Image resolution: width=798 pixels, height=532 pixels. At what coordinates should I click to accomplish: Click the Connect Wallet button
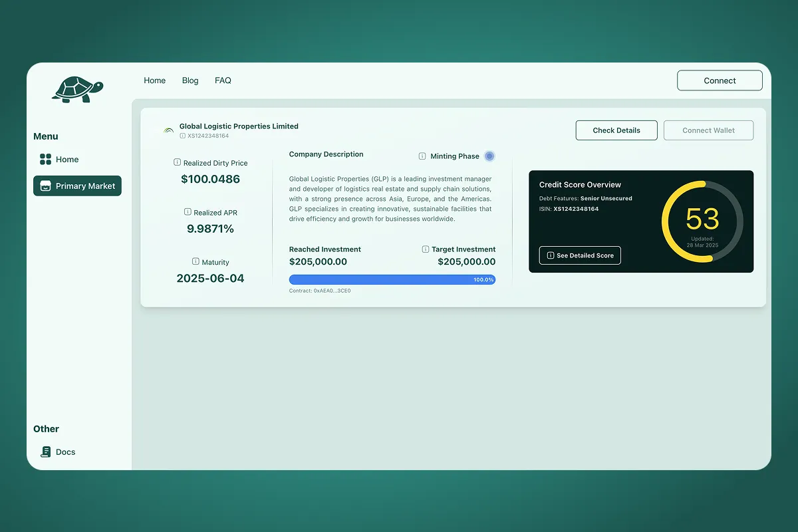pyautogui.click(x=708, y=130)
